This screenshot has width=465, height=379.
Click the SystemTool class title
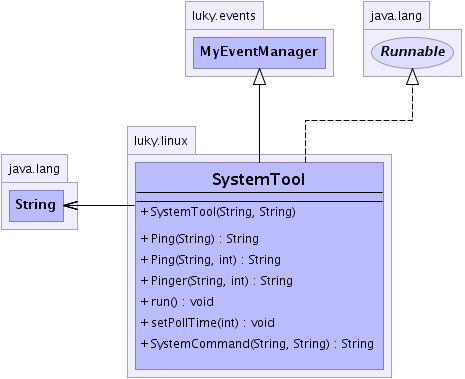259,179
